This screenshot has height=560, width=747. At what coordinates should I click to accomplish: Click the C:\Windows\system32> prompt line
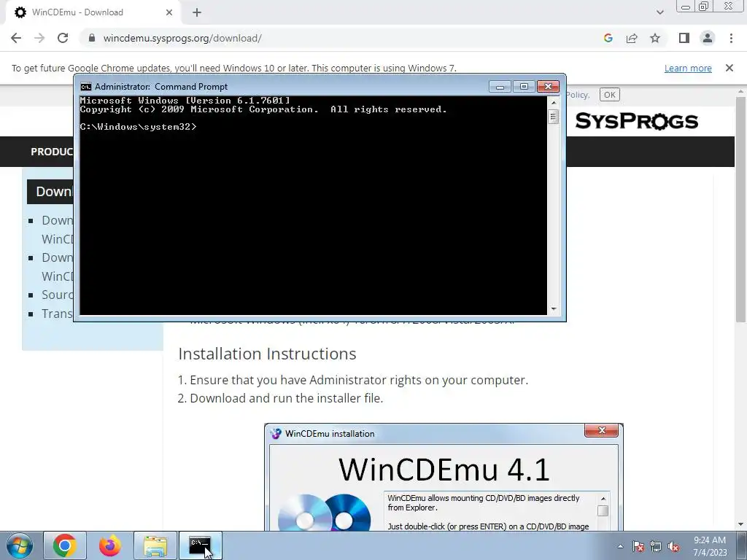(x=138, y=127)
